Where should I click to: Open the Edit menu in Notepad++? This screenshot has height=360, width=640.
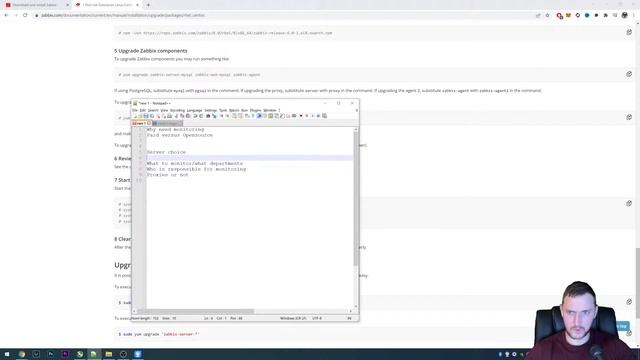[142, 110]
